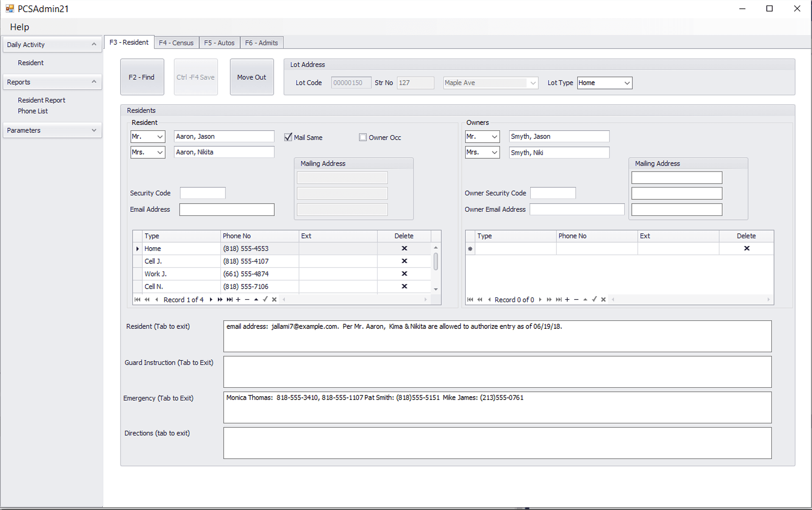Open the Lot Type dropdown
The width and height of the screenshot is (812, 510).
(627, 83)
